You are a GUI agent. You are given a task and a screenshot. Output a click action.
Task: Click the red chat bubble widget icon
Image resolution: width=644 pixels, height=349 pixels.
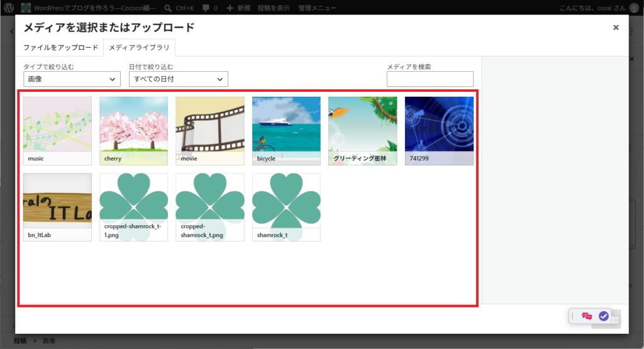tap(587, 316)
